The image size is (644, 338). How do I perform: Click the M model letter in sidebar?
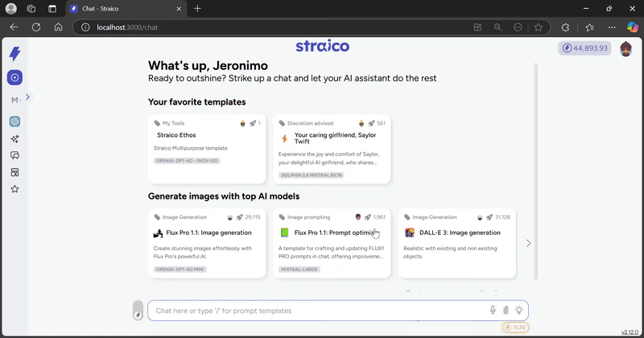(x=14, y=100)
